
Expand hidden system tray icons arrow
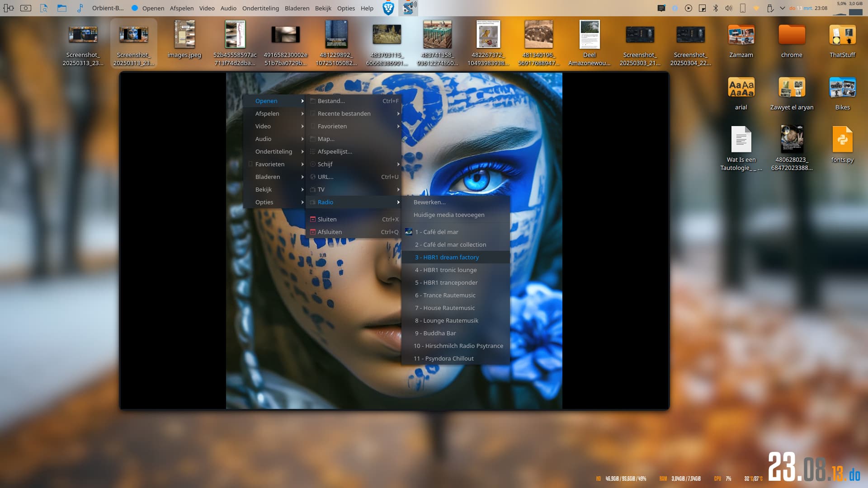tap(783, 8)
